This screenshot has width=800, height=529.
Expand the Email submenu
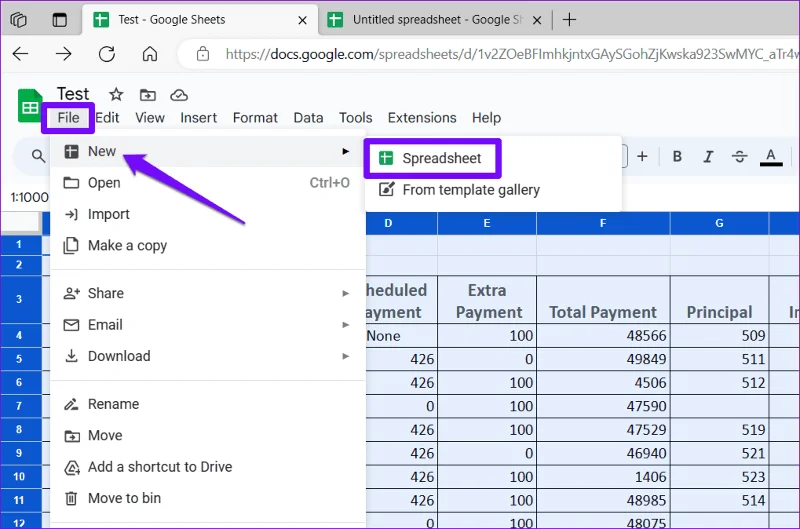[x=208, y=325]
